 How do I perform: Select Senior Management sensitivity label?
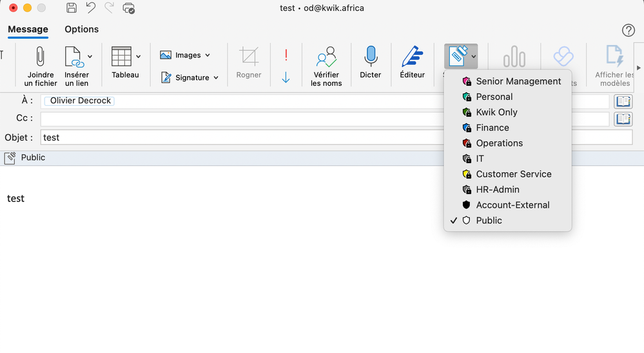pos(507,81)
